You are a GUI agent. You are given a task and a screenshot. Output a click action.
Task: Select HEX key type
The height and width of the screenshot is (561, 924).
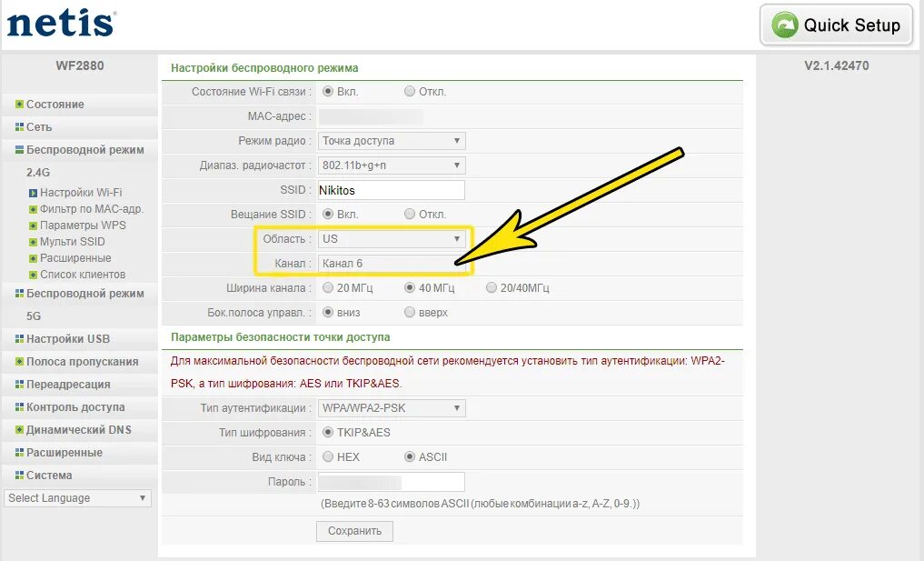328,456
